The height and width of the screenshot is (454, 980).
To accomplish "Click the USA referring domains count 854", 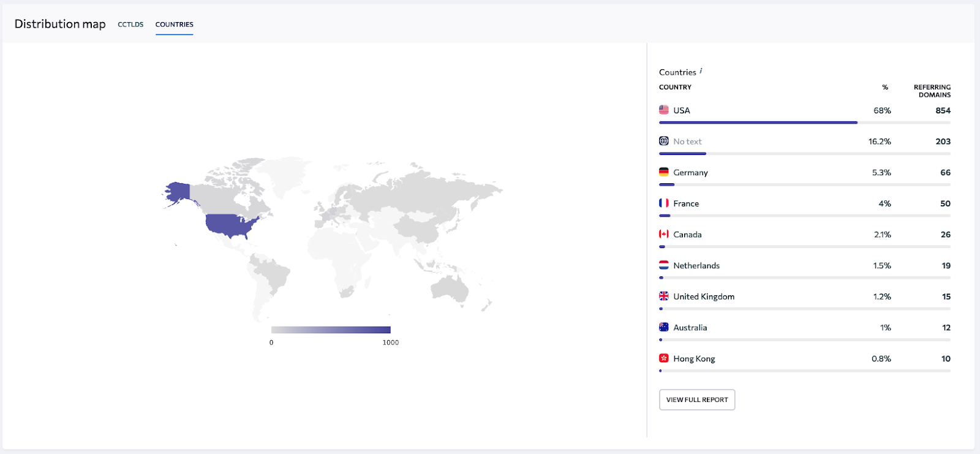I will pyautogui.click(x=943, y=111).
